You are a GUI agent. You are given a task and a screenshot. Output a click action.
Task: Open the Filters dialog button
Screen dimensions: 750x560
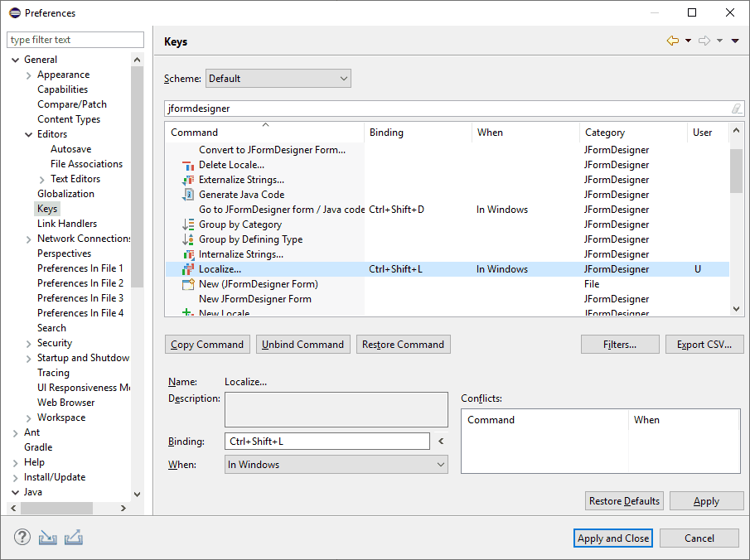click(620, 345)
